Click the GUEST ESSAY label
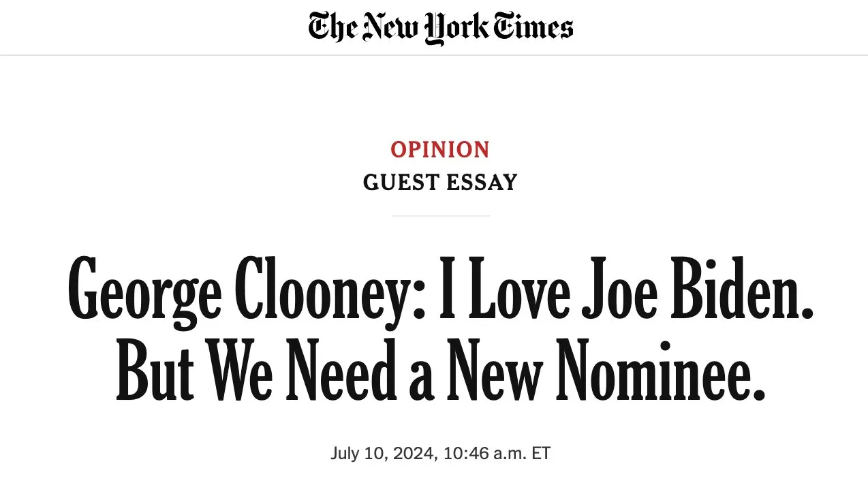 (440, 183)
